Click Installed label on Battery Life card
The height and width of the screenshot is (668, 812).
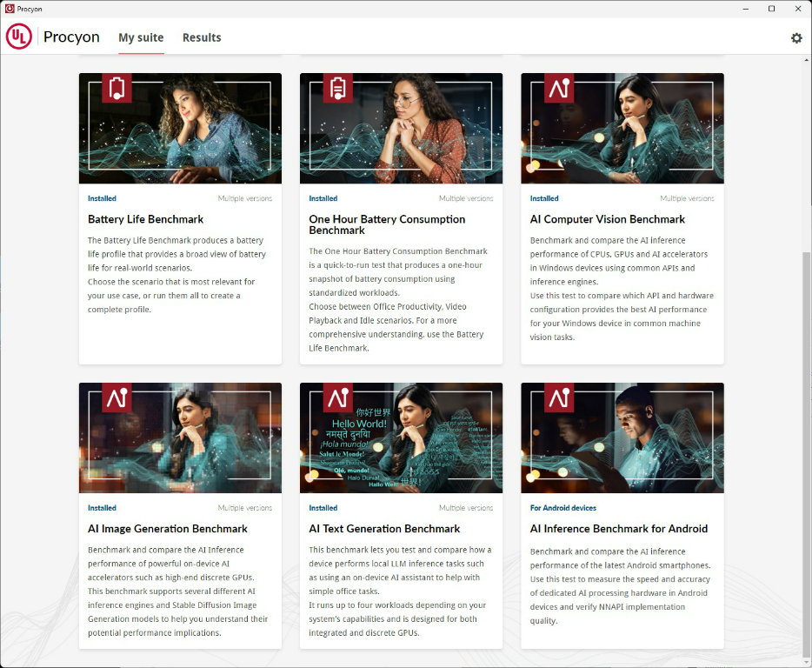coord(102,198)
